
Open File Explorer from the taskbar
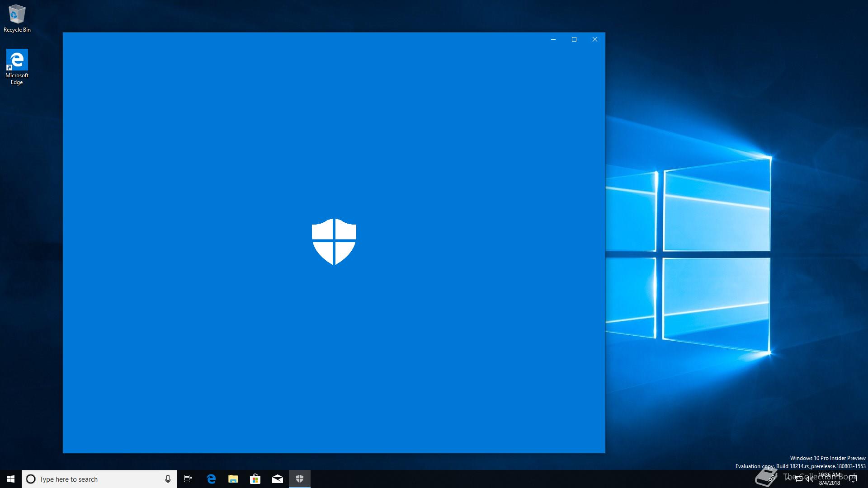point(233,479)
